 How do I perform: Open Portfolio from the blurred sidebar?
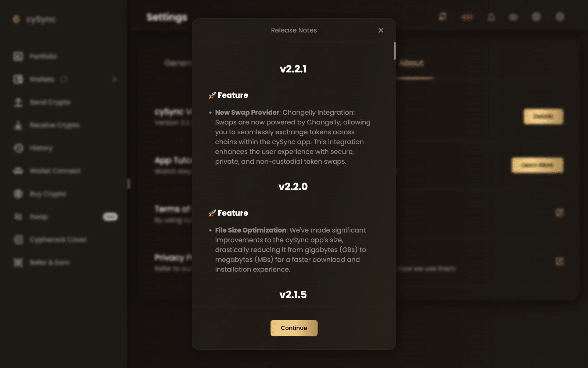coord(43,56)
